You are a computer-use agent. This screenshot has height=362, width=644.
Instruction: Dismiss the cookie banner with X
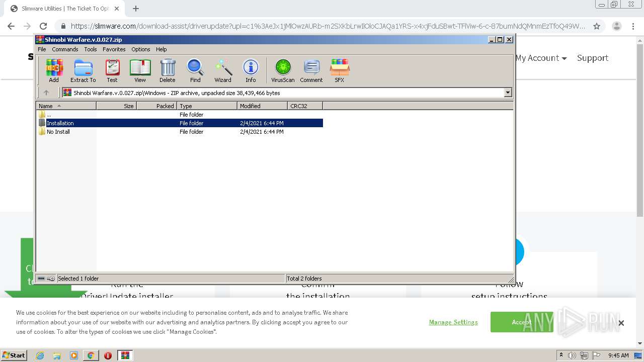point(621,323)
